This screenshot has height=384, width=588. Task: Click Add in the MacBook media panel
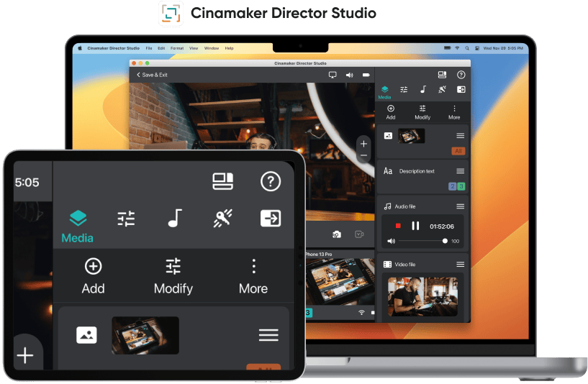(x=391, y=112)
